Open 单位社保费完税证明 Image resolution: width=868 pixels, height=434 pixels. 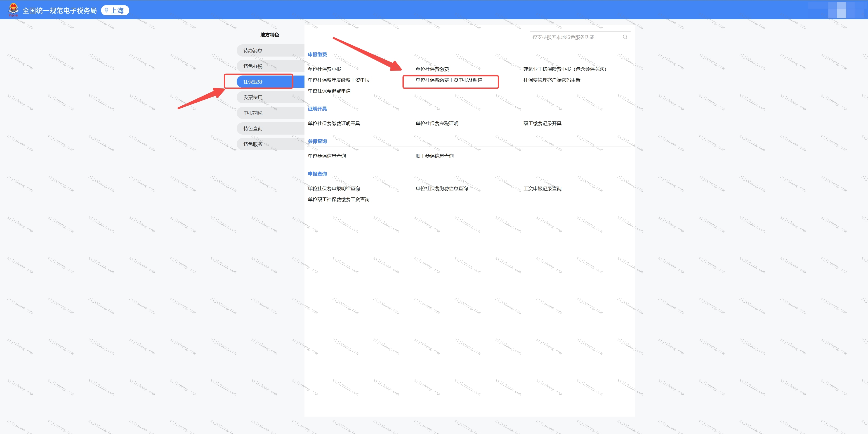437,123
